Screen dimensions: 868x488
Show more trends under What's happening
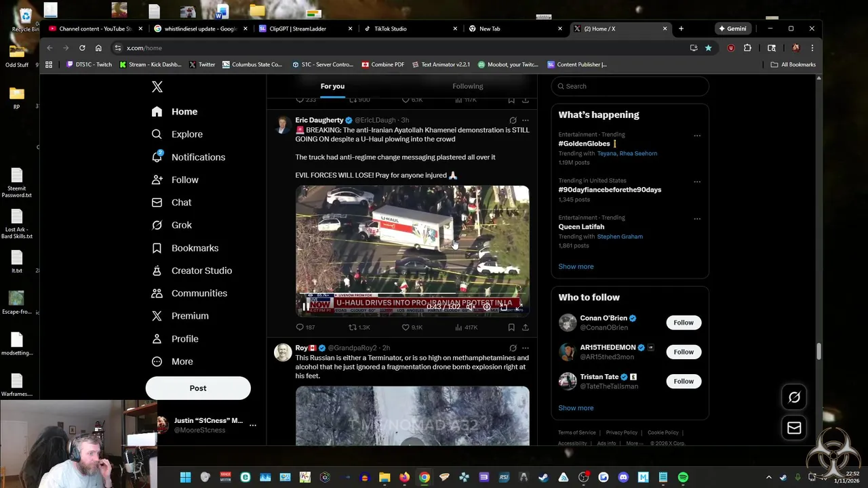click(x=576, y=266)
